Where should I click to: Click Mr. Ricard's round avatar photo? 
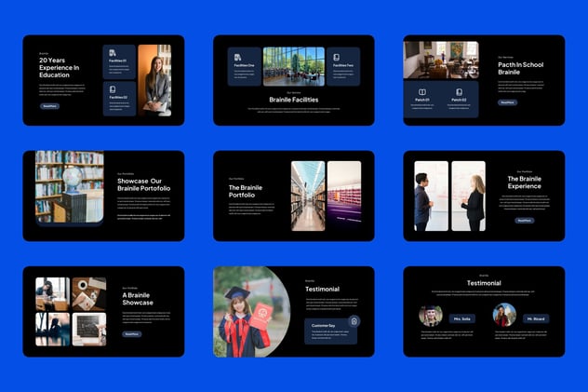tap(504, 315)
